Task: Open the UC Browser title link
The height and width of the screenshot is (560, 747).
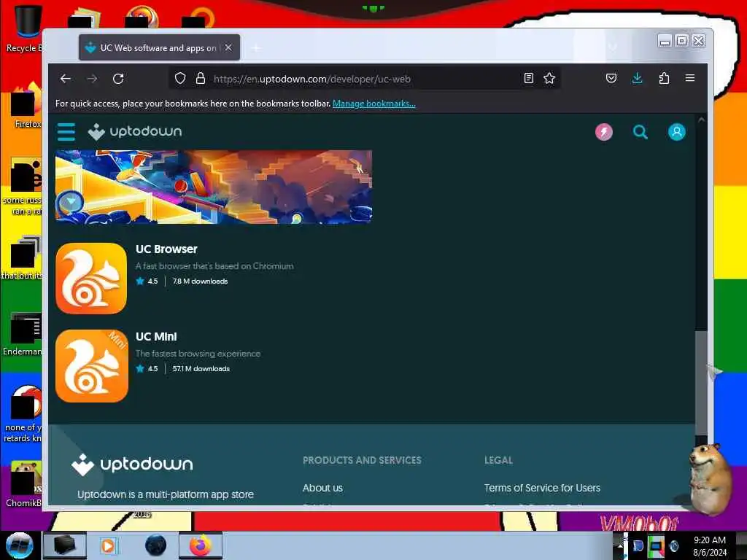Action: [x=166, y=249]
